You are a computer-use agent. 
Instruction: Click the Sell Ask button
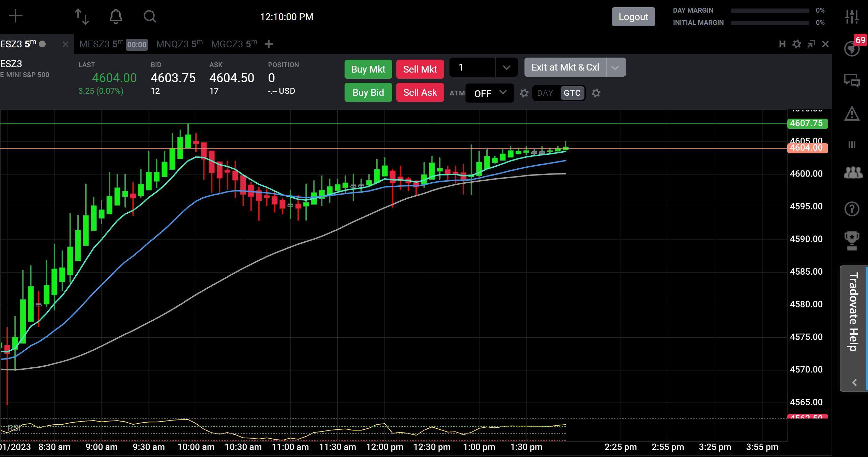pyautogui.click(x=420, y=92)
